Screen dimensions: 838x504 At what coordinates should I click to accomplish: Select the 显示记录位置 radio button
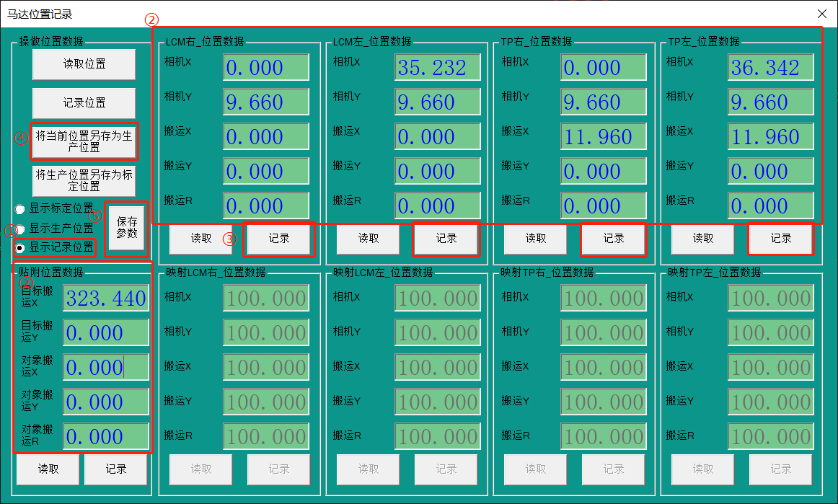[20, 248]
